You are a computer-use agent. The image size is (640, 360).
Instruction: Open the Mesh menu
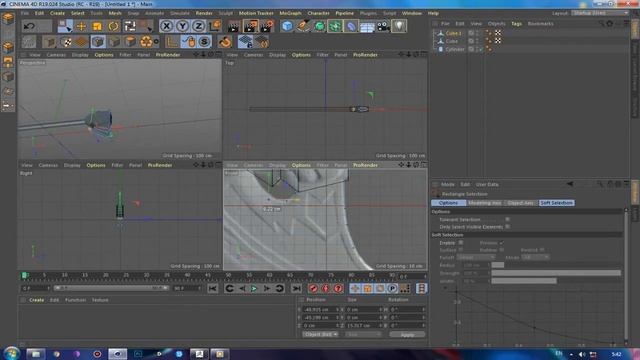pyautogui.click(x=115, y=13)
